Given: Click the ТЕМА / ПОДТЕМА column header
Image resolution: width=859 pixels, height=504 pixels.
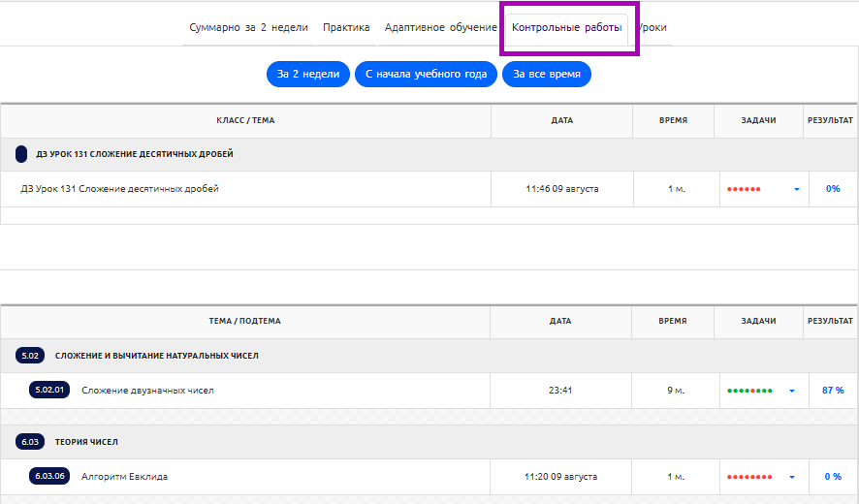Looking at the screenshot, I should pos(244,321).
